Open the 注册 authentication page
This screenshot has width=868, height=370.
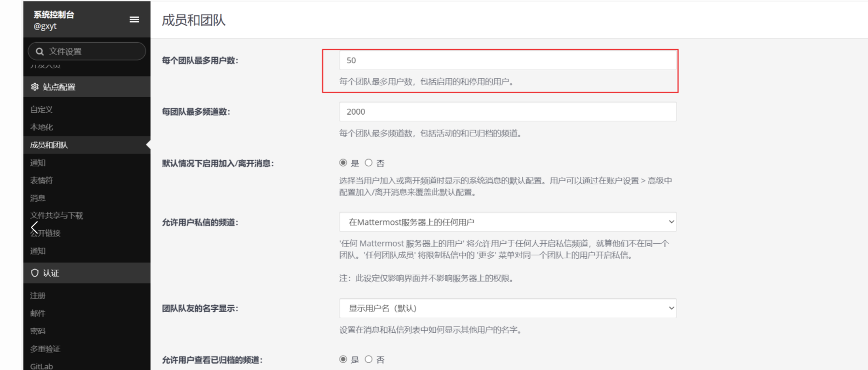pyautogui.click(x=38, y=296)
